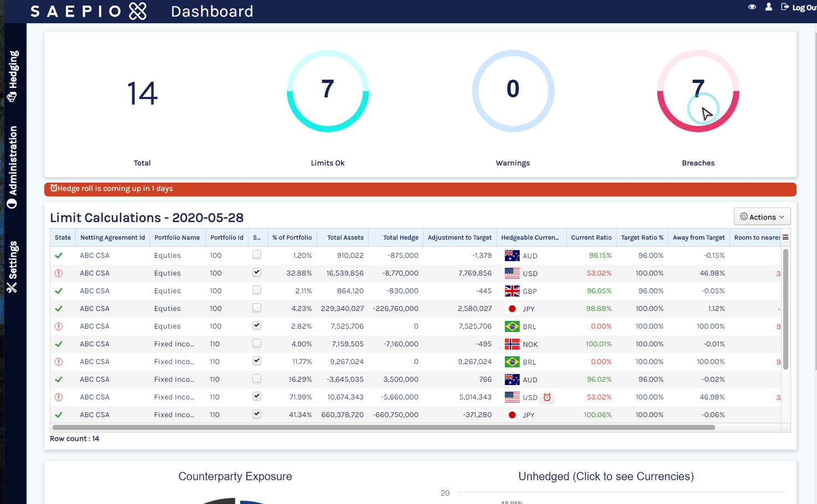Viewport: 817px width, 504px height.
Task: Click the alarm clock icon beside USD
Action: [547, 397]
